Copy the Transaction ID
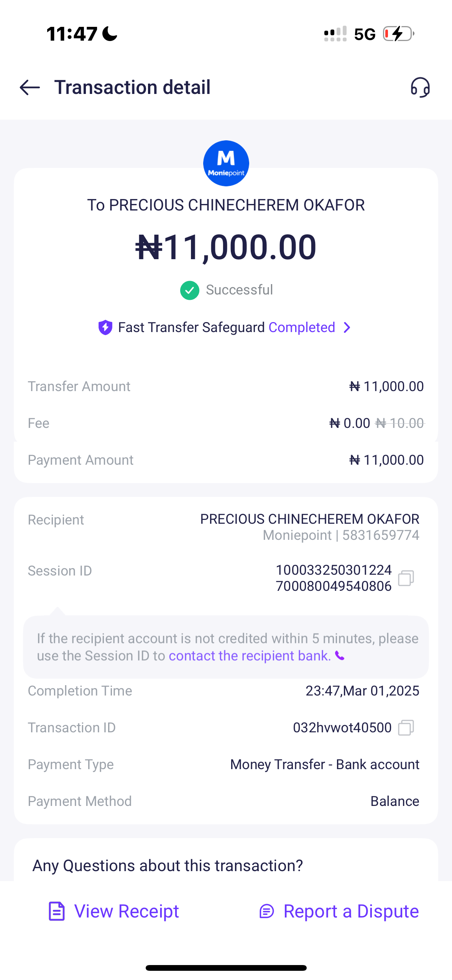This screenshot has height=980, width=452. tap(406, 728)
